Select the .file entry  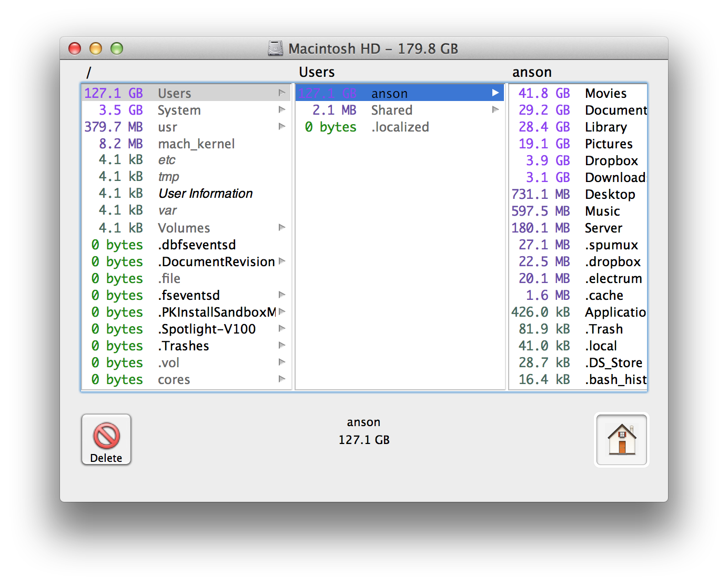point(186,278)
